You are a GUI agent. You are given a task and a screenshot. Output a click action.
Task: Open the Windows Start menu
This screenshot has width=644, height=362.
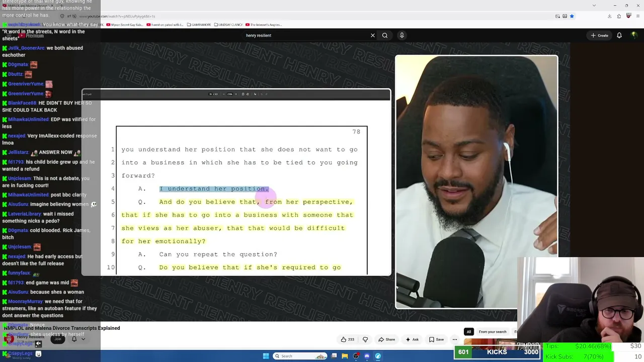pos(266,356)
